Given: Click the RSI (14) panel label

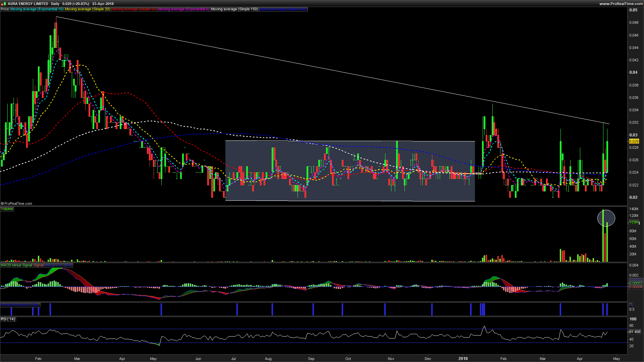Looking at the screenshot, I should tap(8, 319).
